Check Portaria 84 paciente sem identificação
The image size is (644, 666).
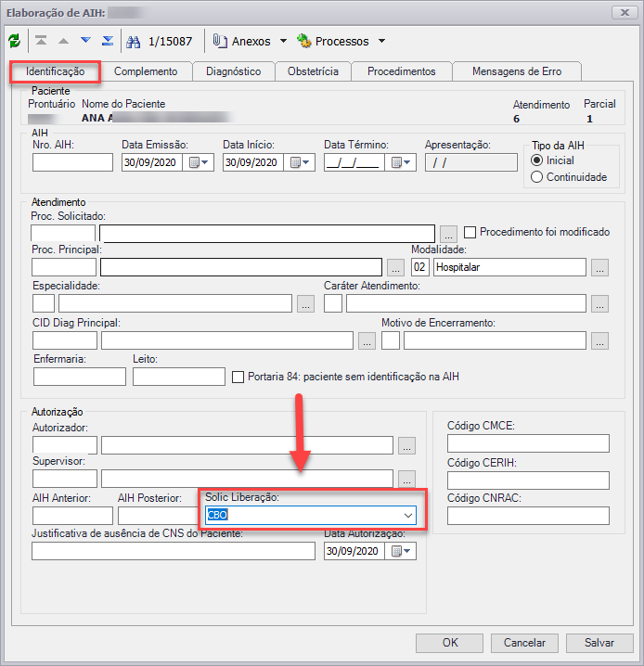pos(238,377)
